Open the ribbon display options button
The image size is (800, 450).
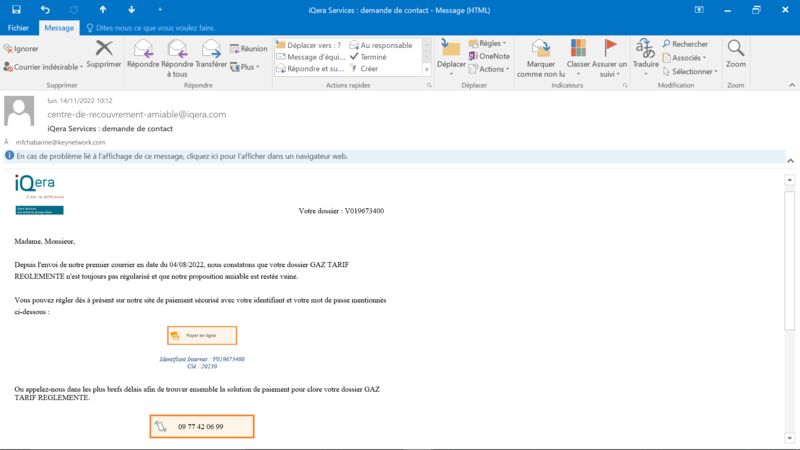pyautogui.click(x=699, y=10)
